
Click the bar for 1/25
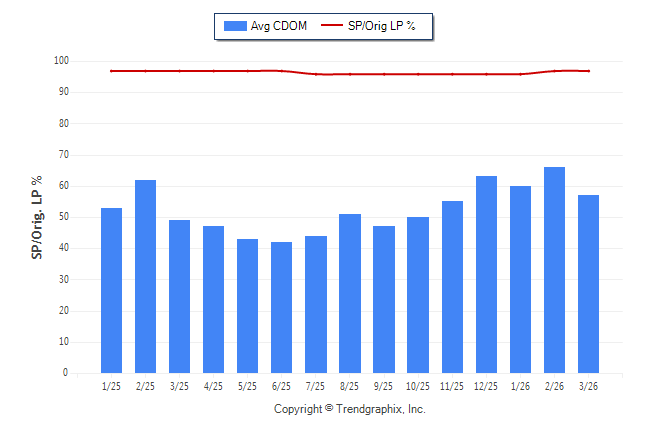(x=111, y=290)
